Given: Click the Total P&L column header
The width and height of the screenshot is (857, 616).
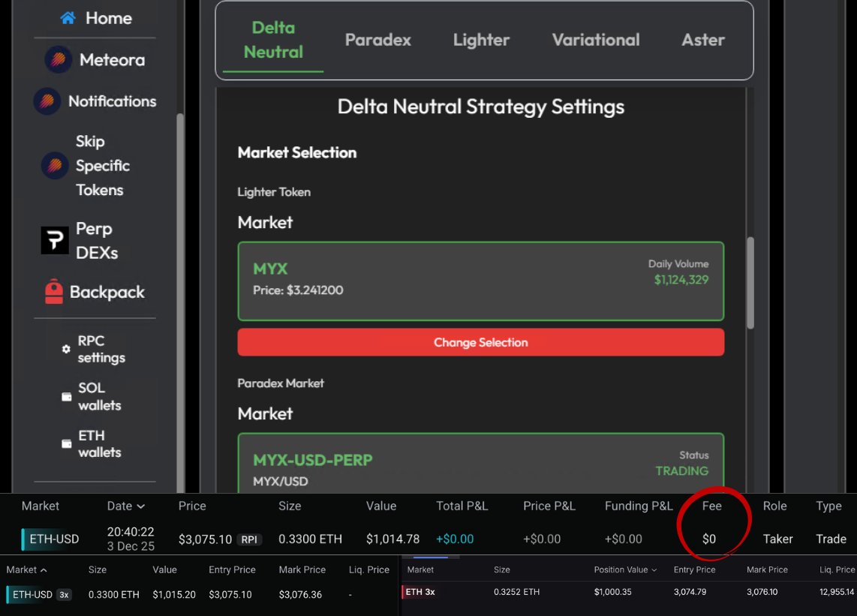Looking at the screenshot, I should coord(462,506).
